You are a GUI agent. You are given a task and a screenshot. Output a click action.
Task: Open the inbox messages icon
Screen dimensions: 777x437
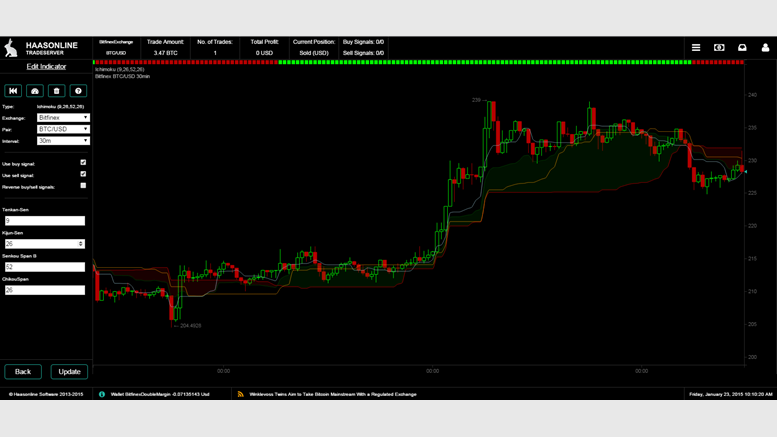click(x=742, y=48)
